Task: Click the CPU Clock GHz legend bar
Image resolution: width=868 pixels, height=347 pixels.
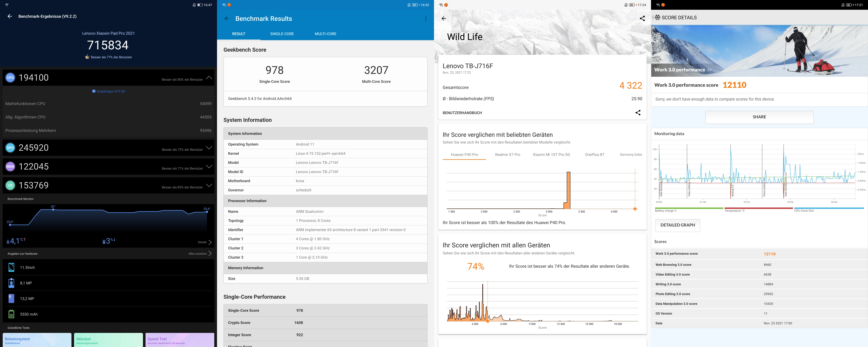Action: coord(829,208)
